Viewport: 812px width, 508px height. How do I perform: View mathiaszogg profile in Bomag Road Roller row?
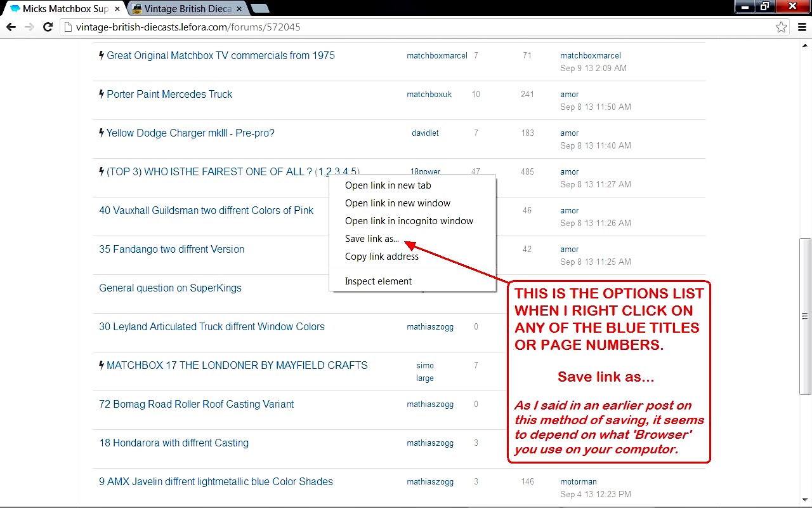click(x=430, y=404)
